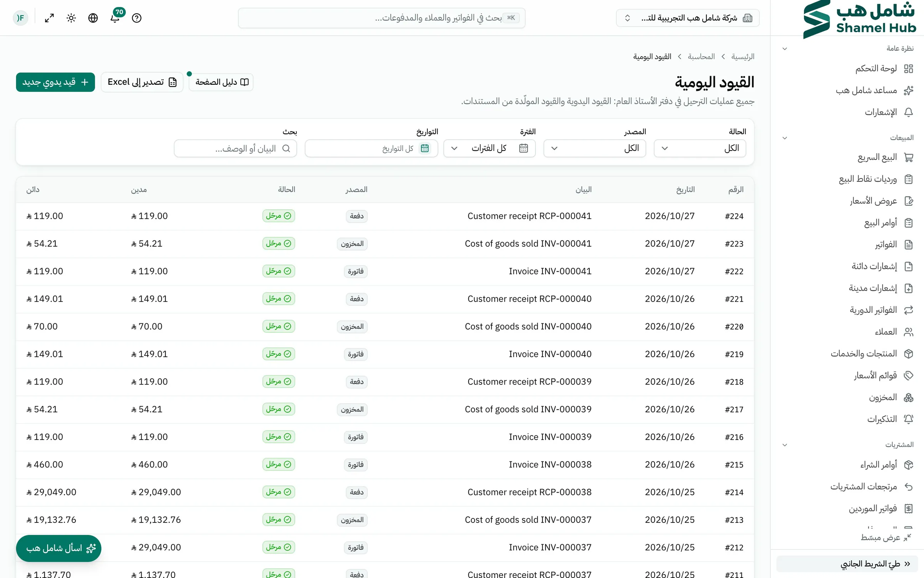Switch language via the globe icon
The image size is (924, 578).
(93, 18)
